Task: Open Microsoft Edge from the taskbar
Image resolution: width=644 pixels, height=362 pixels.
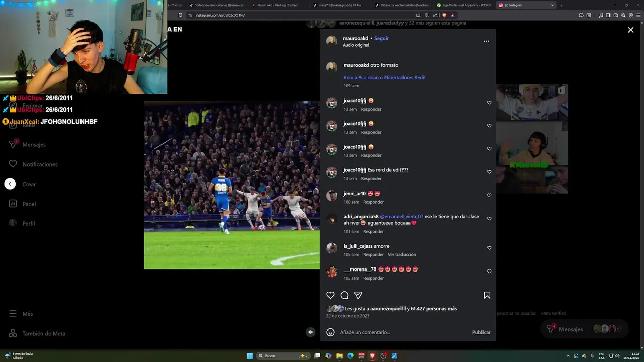Action: [x=351, y=356]
